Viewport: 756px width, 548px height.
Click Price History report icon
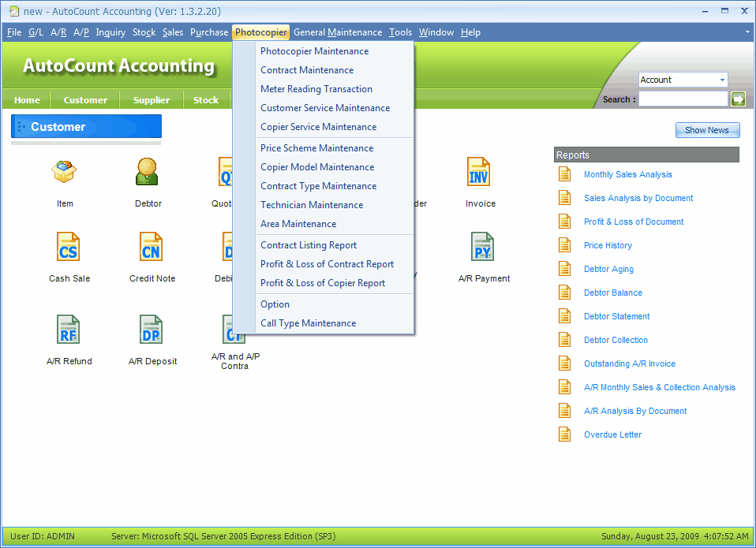[564, 245]
